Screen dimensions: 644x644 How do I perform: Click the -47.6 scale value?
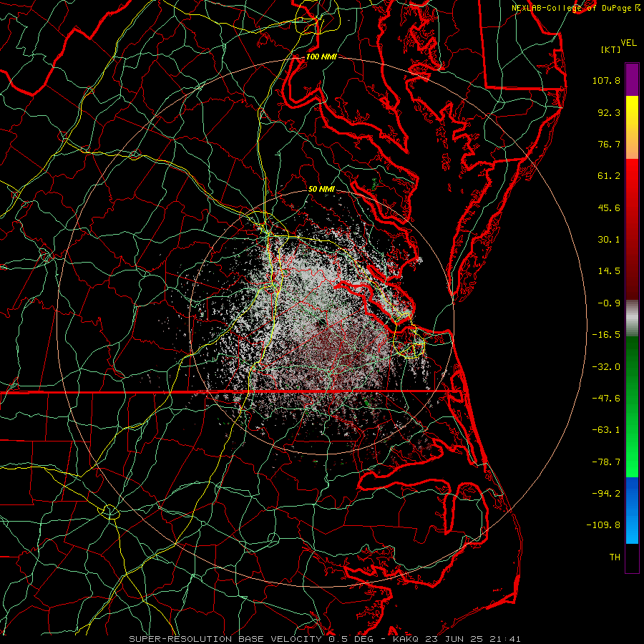click(606, 399)
